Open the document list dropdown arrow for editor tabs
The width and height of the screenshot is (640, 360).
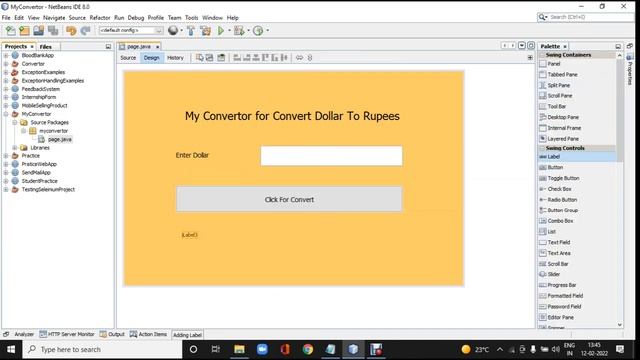pyautogui.click(x=522, y=46)
